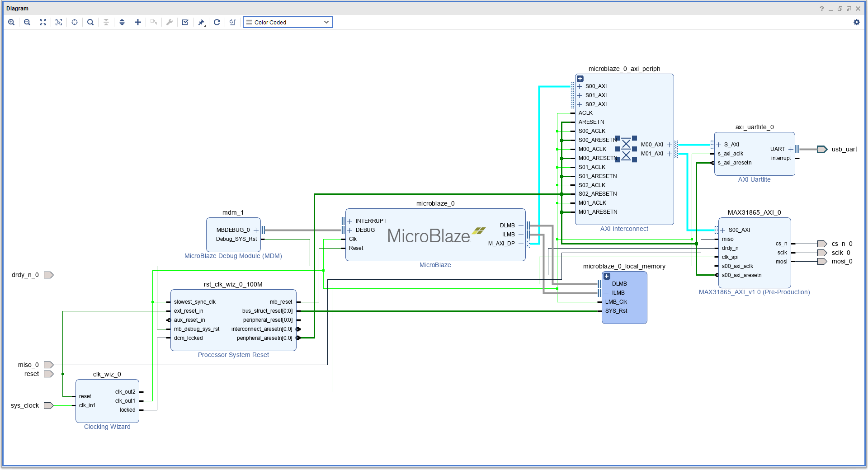Click the Optimize Routing toolbar icon

coord(233,22)
